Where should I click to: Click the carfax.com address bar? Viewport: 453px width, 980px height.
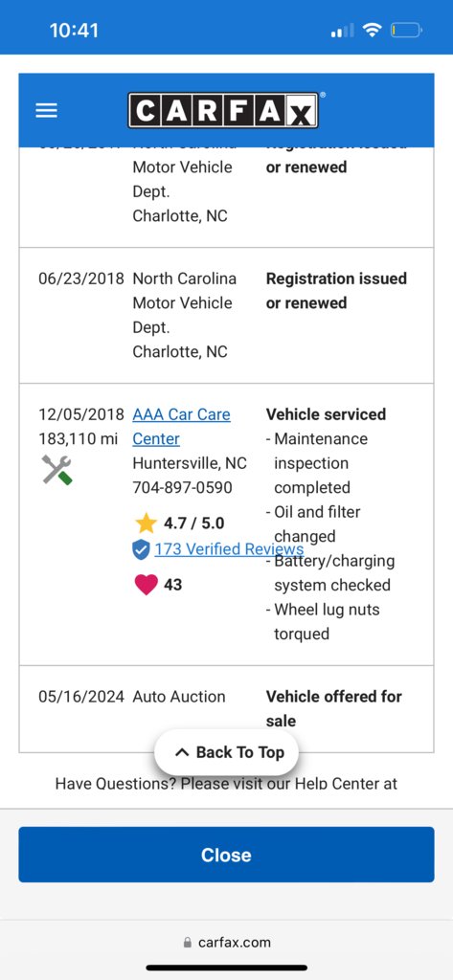pyautogui.click(x=226, y=943)
